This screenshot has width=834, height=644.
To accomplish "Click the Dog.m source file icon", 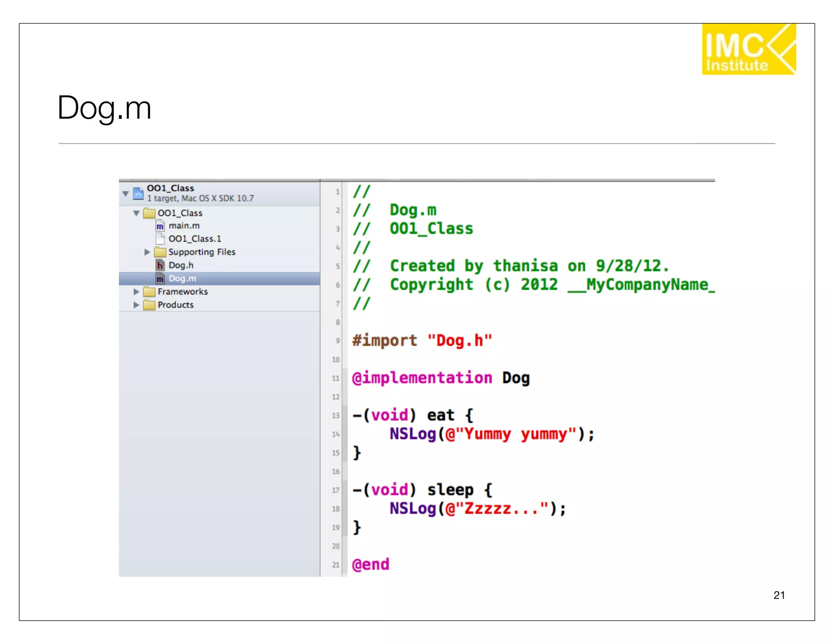I will click(x=160, y=279).
